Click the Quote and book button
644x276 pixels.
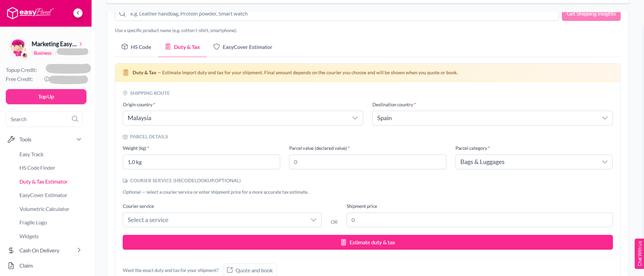(x=250, y=270)
